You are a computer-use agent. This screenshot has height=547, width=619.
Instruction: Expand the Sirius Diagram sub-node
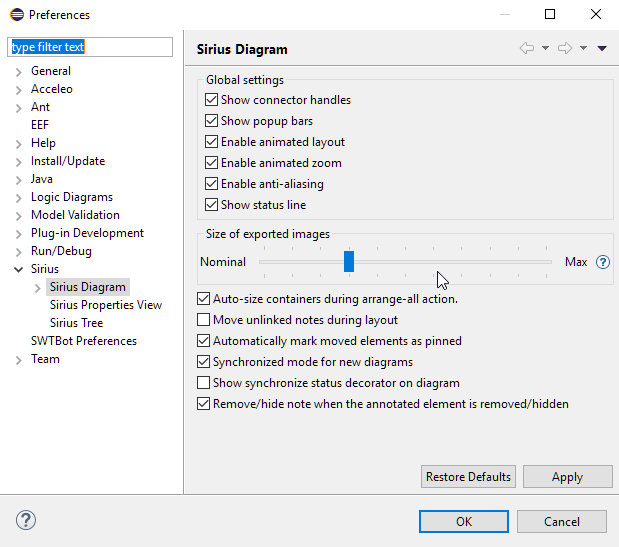coord(38,287)
